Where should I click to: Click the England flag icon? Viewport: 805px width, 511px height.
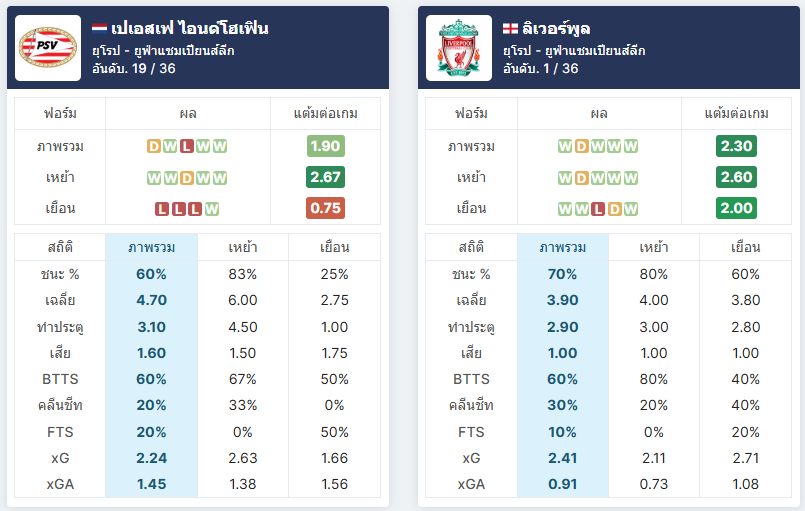(510, 28)
